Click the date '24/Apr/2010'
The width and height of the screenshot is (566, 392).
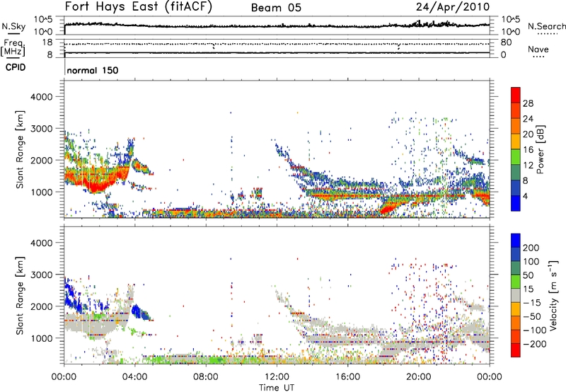tap(453, 7)
